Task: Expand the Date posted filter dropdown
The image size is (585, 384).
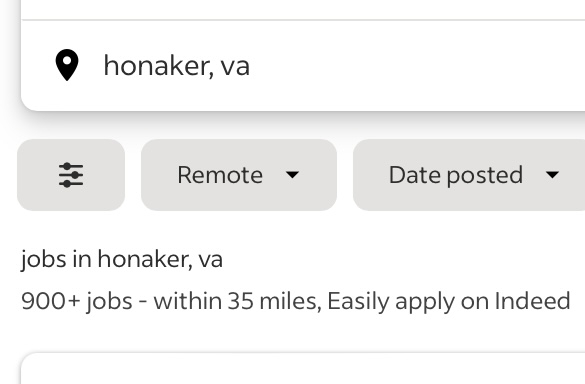Action: 469,175
